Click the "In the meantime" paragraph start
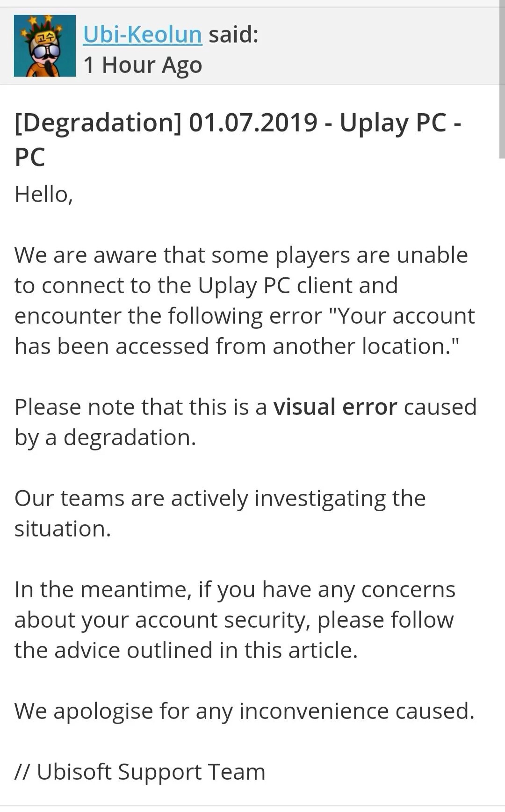The image size is (505, 812). (103, 589)
